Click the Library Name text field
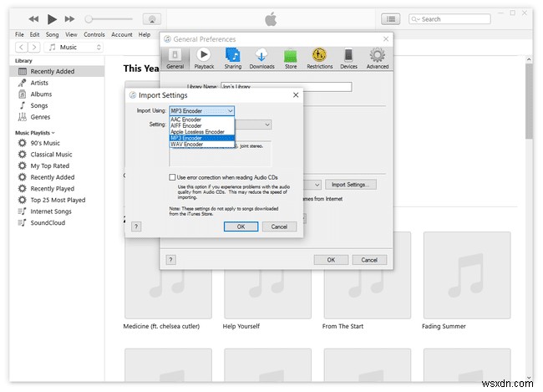This screenshot has width=543, height=392. point(287,87)
